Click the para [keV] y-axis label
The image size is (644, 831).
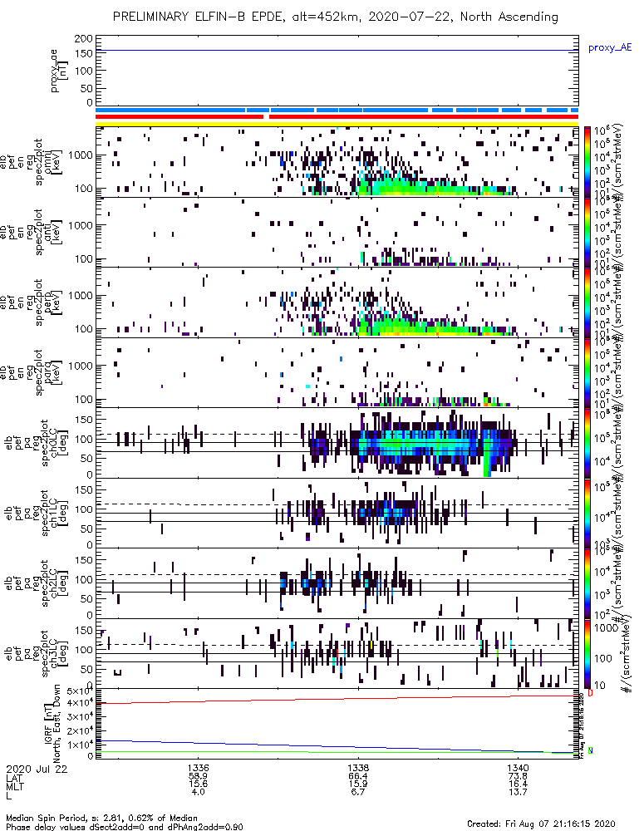[x=32, y=372]
